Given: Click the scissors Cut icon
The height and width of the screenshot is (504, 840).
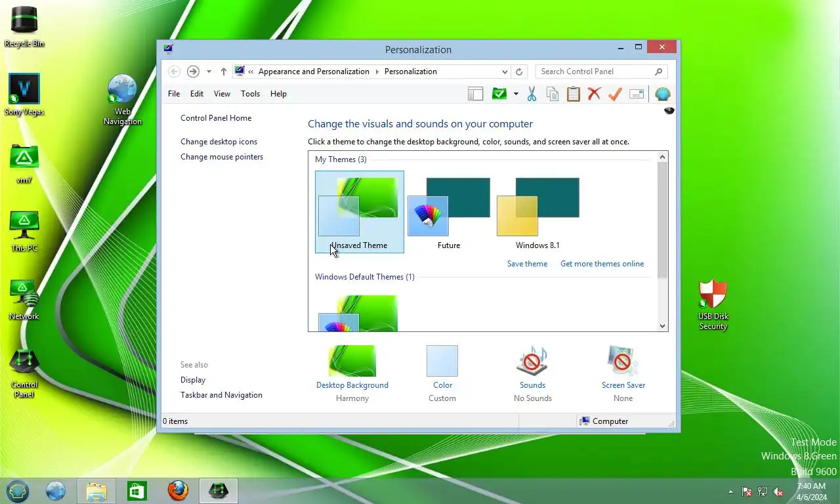Looking at the screenshot, I should (x=532, y=94).
